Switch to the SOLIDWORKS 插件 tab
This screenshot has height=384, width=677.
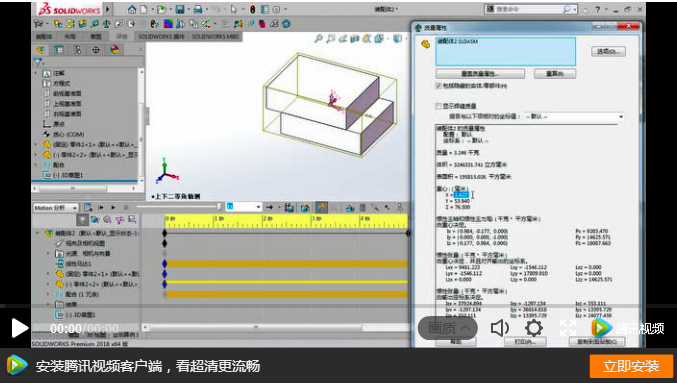tap(161, 37)
